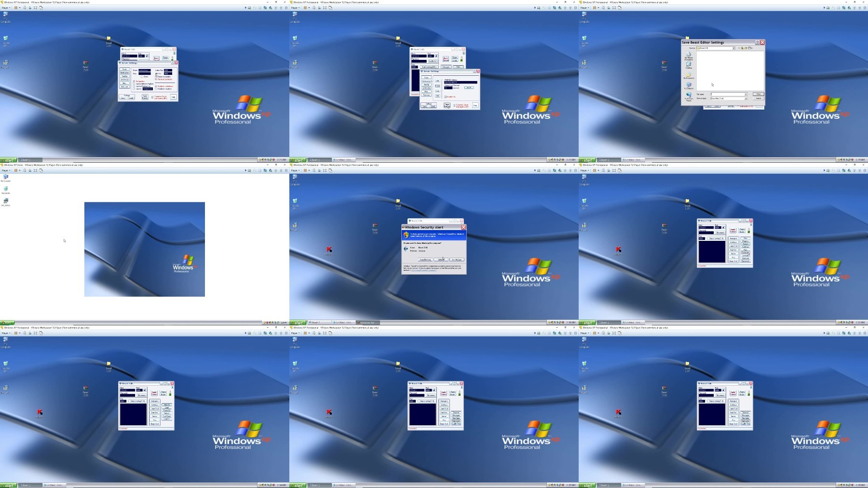Screen dimensions: 868x488
Task: Open Player menu in the Windows XP Clone window
Action: 5,170
